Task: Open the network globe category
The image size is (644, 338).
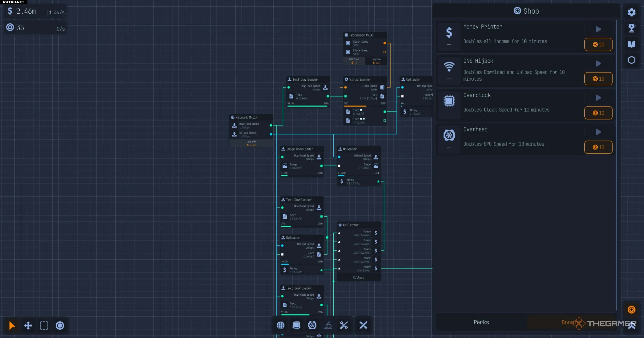Action: (280, 325)
